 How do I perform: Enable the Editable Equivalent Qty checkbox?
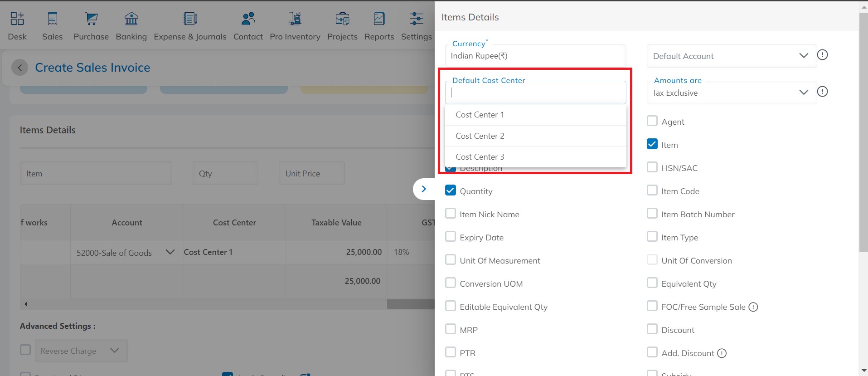(x=450, y=306)
